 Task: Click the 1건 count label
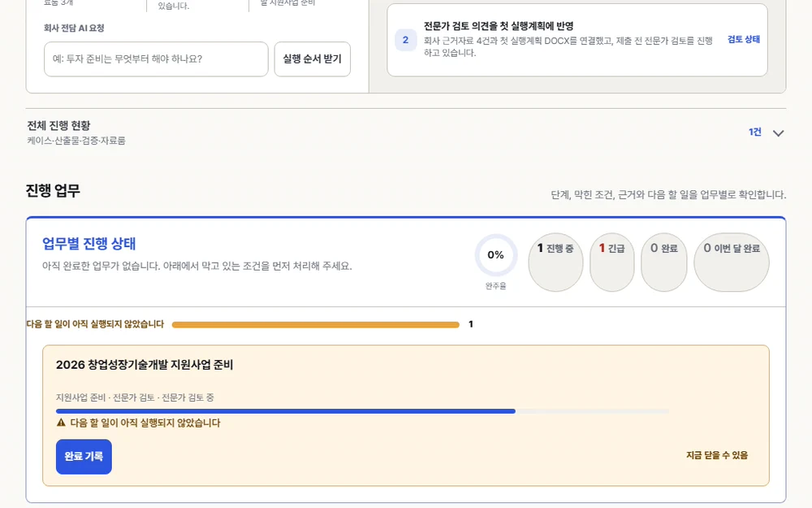[754, 132]
